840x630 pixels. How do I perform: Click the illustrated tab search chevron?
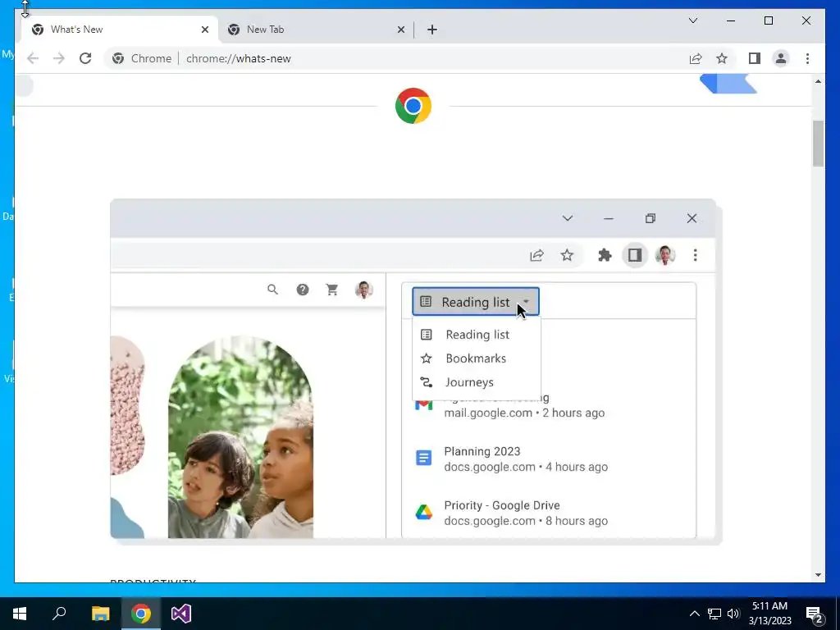point(568,218)
